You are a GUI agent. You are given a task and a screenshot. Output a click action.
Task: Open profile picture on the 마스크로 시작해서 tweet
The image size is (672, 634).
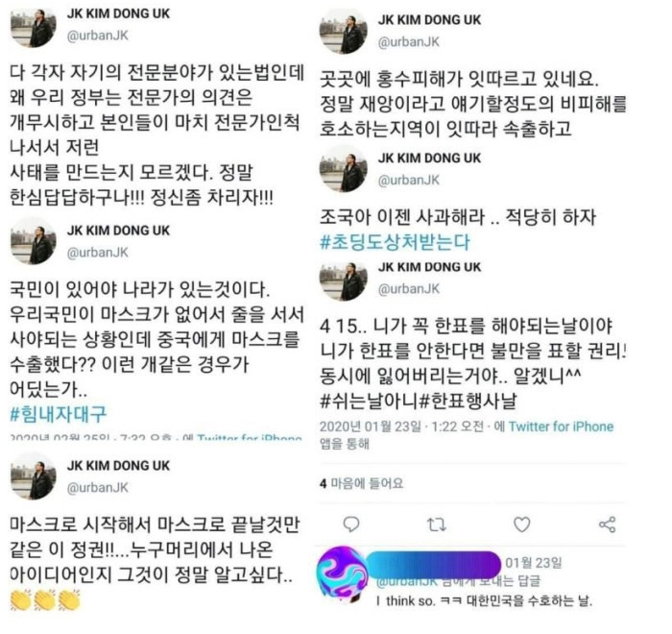tap(34, 477)
